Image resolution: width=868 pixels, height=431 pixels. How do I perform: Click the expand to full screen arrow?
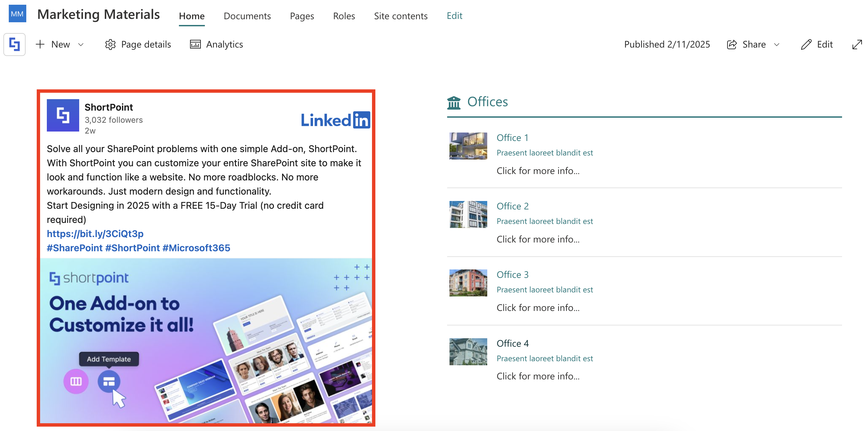click(857, 45)
